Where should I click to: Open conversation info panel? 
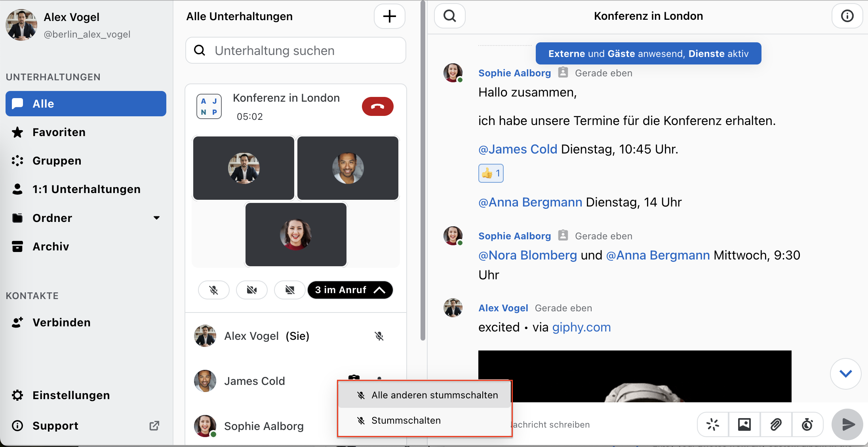(847, 16)
